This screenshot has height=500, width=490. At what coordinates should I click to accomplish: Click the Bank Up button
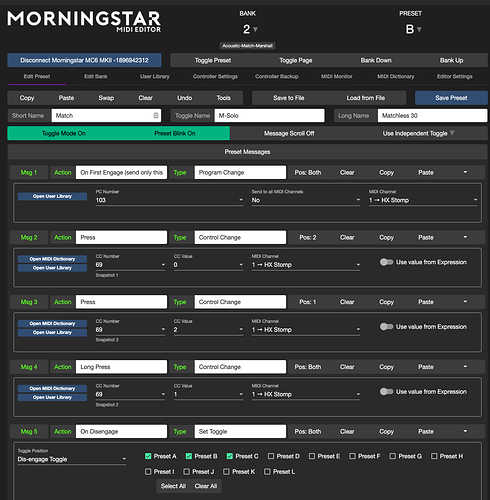click(x=451, y=60)
